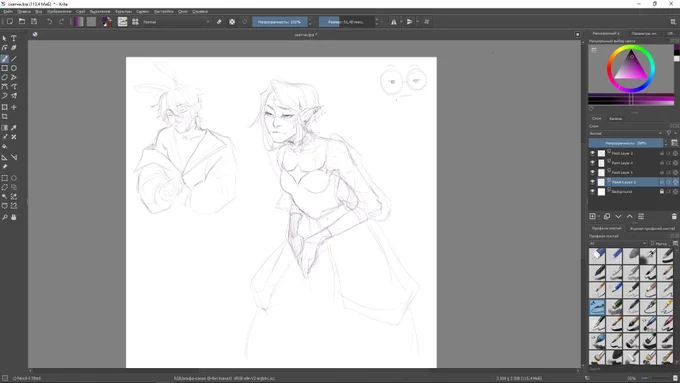Expand vertical mirror options arrow
The height and width of the screenshot is (383, 680).
point(417,22)
